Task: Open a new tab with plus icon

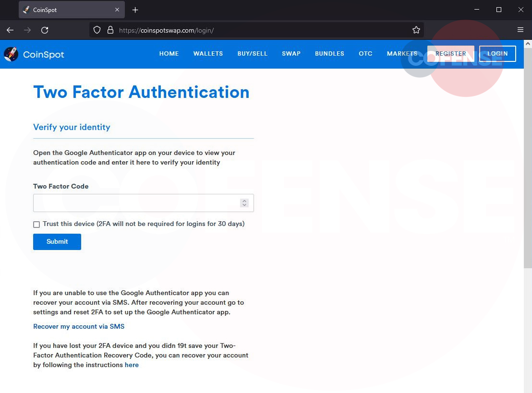Action: 135,10
